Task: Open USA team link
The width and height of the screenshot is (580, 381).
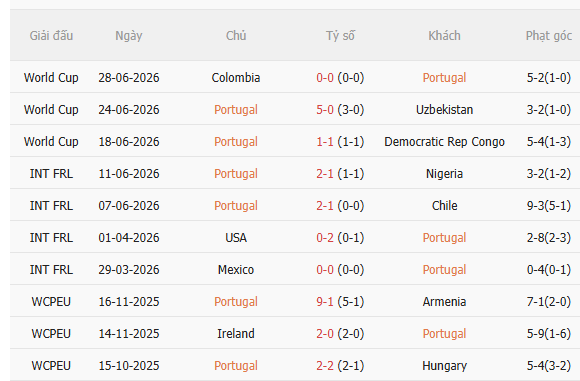Action: click(236, 238)
